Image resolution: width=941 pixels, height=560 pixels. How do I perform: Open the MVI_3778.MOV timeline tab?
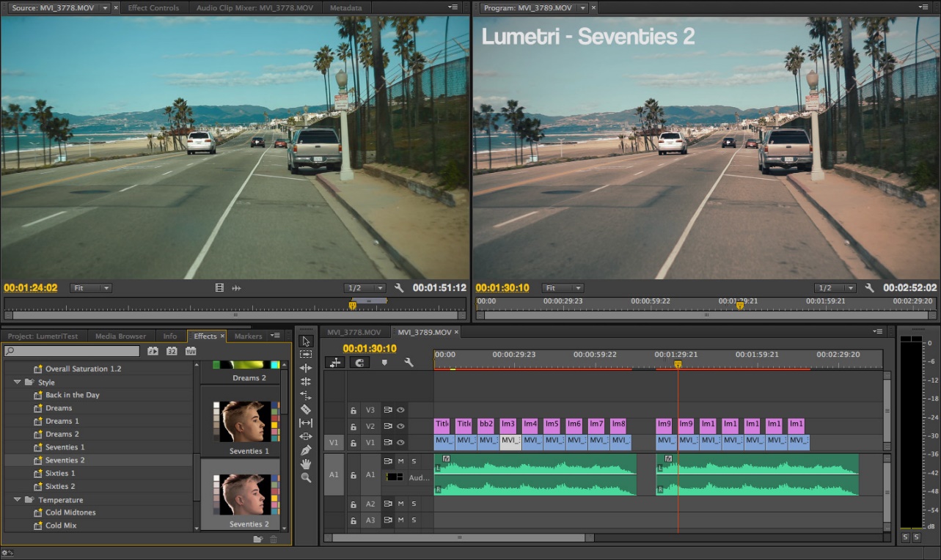[354, 332]
